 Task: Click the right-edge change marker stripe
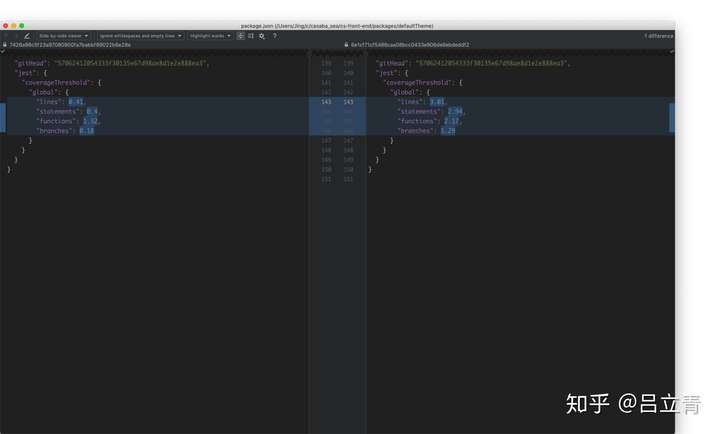click(672, 118)
